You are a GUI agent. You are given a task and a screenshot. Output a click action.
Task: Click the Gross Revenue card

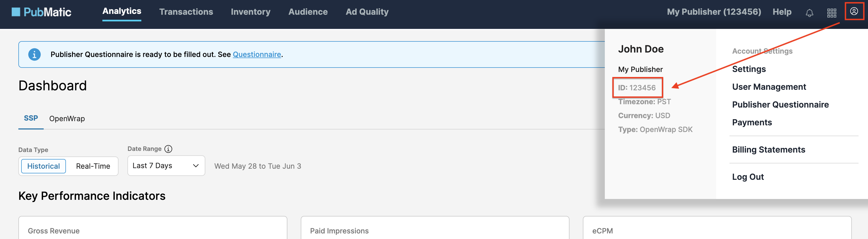click(152, 229)
